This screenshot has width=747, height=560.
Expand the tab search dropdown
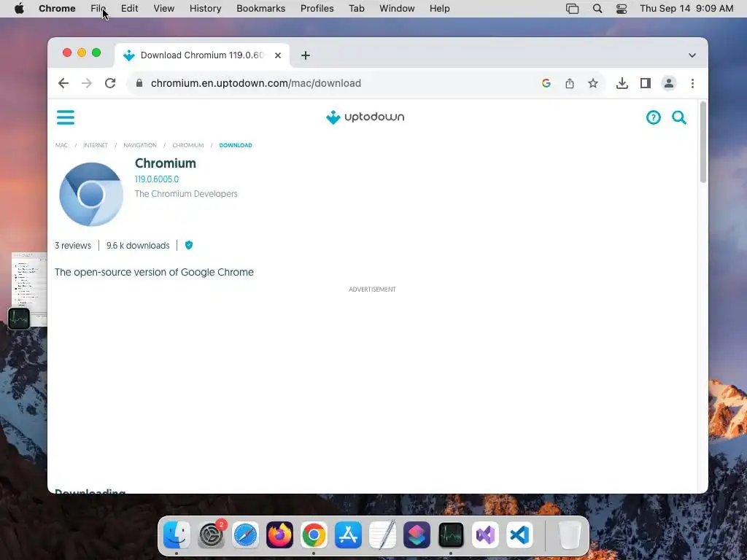pos(692,55)
